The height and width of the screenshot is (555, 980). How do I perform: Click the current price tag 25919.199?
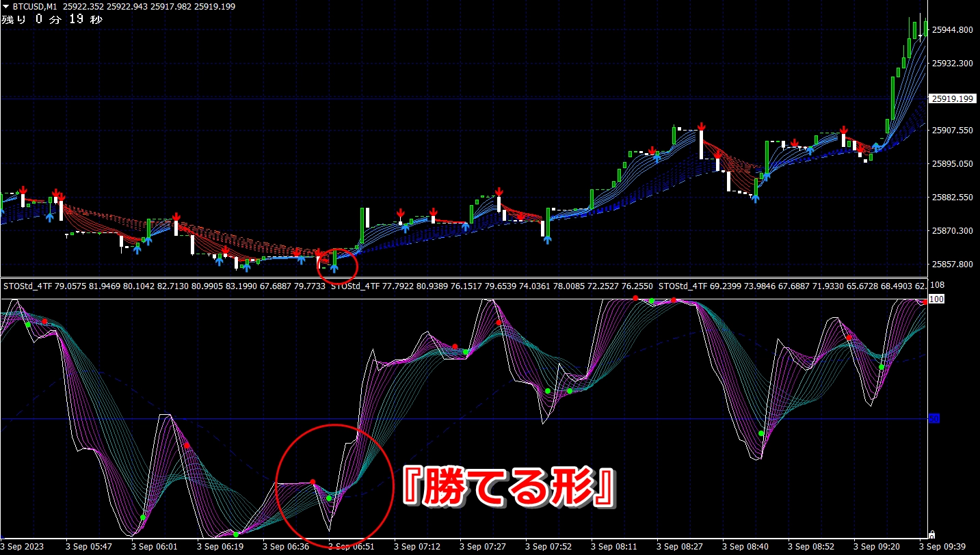[952, 99]
